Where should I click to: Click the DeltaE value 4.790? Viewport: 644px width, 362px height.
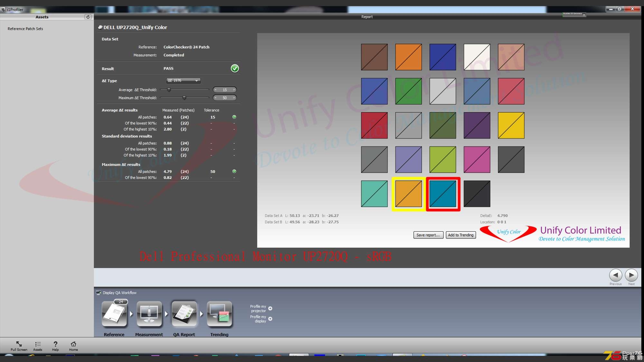[502, 216]
